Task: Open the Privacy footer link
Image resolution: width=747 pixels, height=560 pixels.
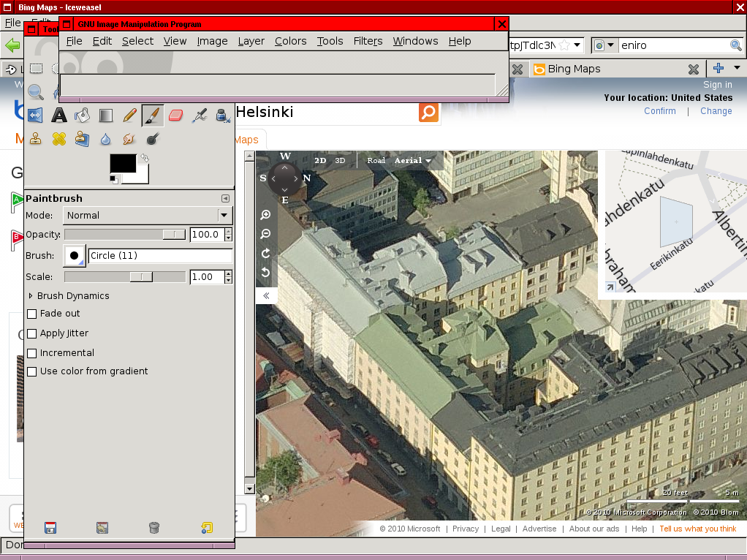Action: 466,529
